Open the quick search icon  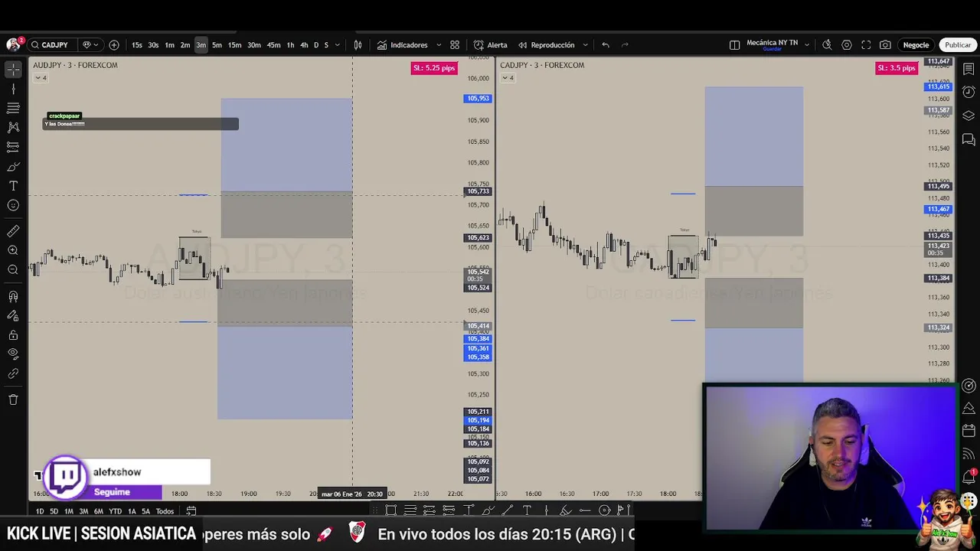click(827, 45)
